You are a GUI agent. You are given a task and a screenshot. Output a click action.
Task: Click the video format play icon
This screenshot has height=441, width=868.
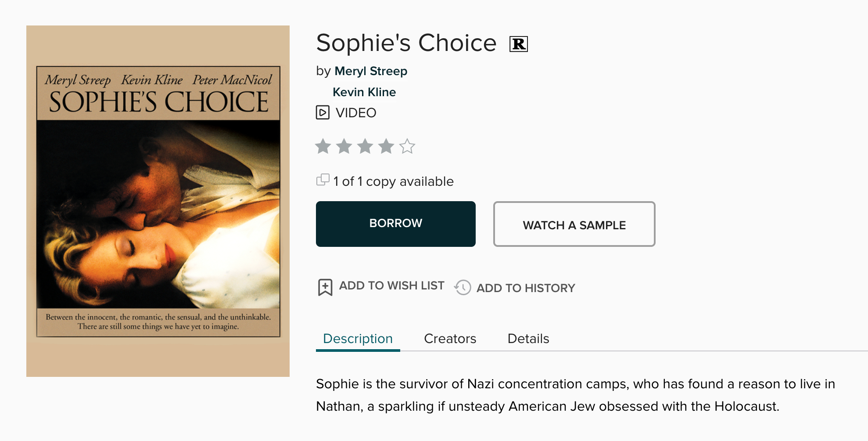point(323,112)
